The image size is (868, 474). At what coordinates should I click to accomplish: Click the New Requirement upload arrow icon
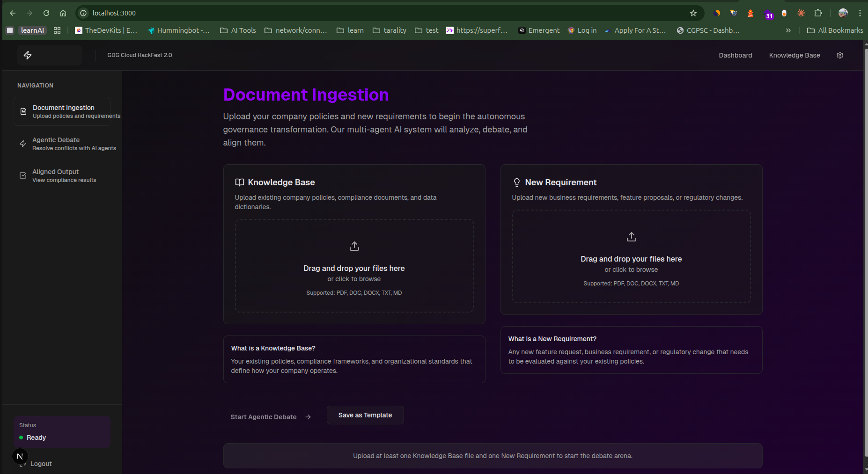631,237
